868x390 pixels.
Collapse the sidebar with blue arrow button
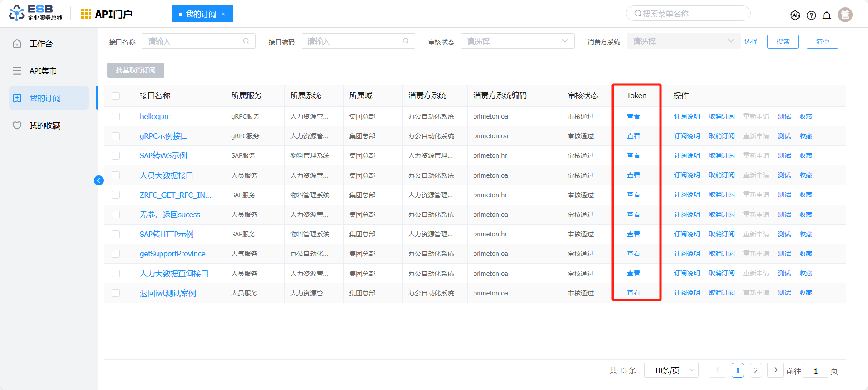pyautogui.click(x=99, y=180)
